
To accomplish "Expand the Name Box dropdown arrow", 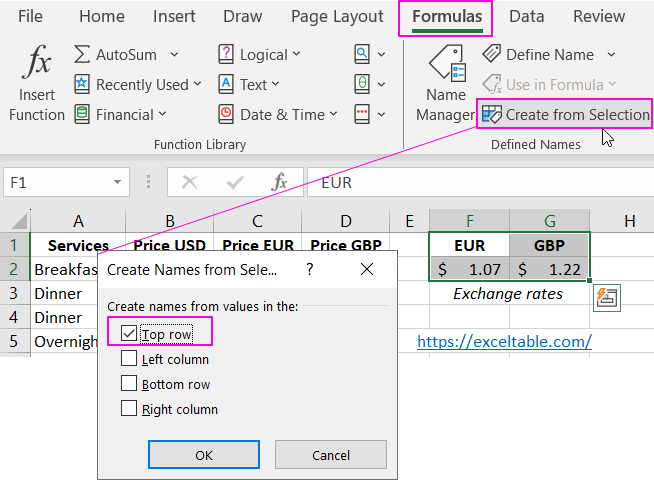I will point(118,183).
